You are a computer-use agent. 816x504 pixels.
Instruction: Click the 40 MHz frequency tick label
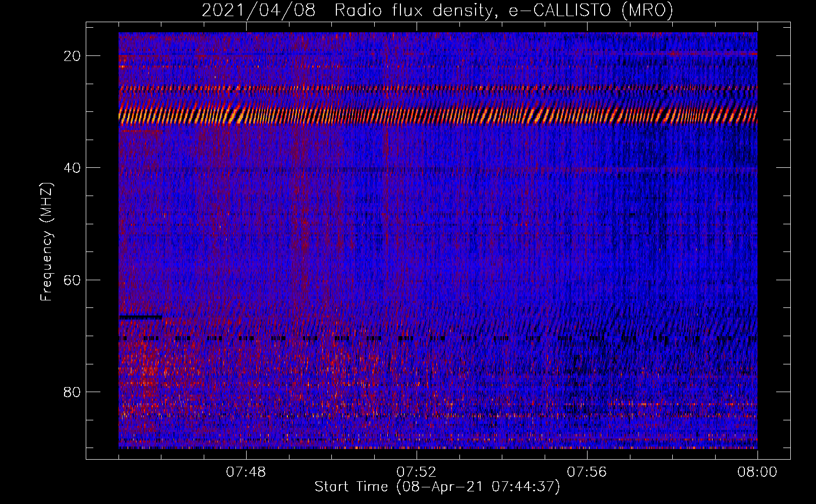click(72, 168)
